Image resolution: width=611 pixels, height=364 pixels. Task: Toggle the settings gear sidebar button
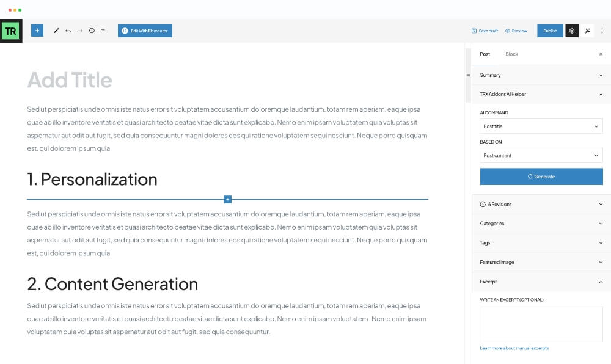(x=572, y=31)
